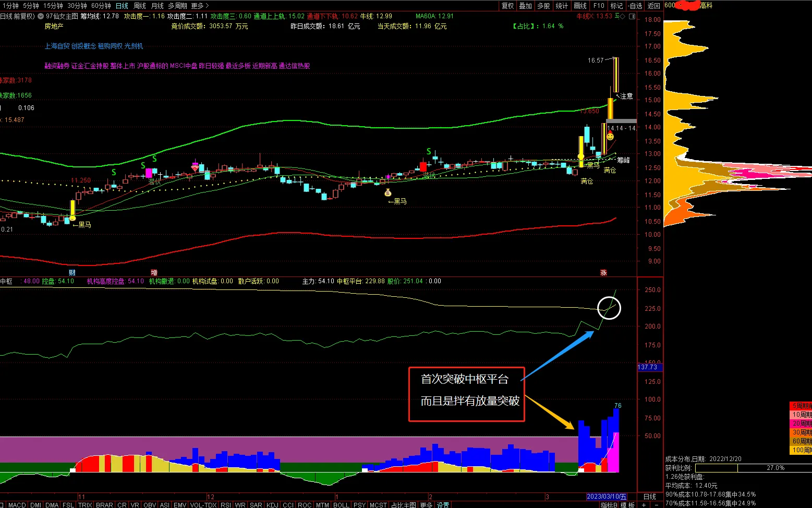Open the 统计 statistics tool

(562, 6)
